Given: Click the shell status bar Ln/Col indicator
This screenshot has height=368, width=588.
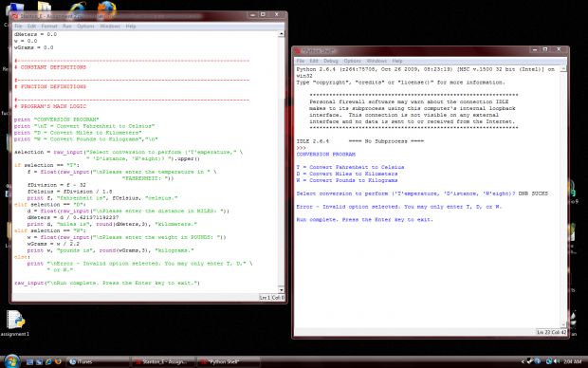Looking at the screenshot, I should pos(551,332).
